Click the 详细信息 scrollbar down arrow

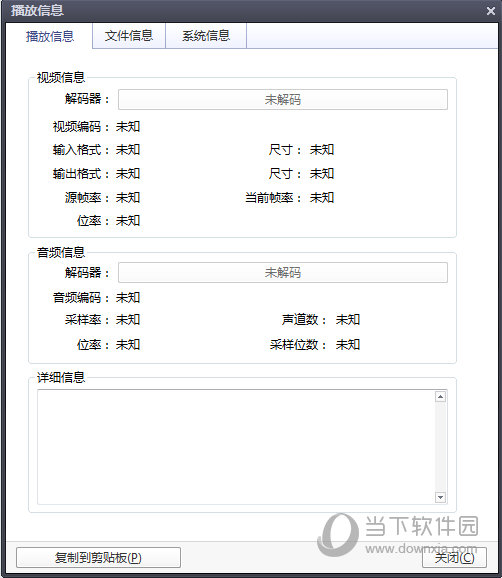pos(440,497)
